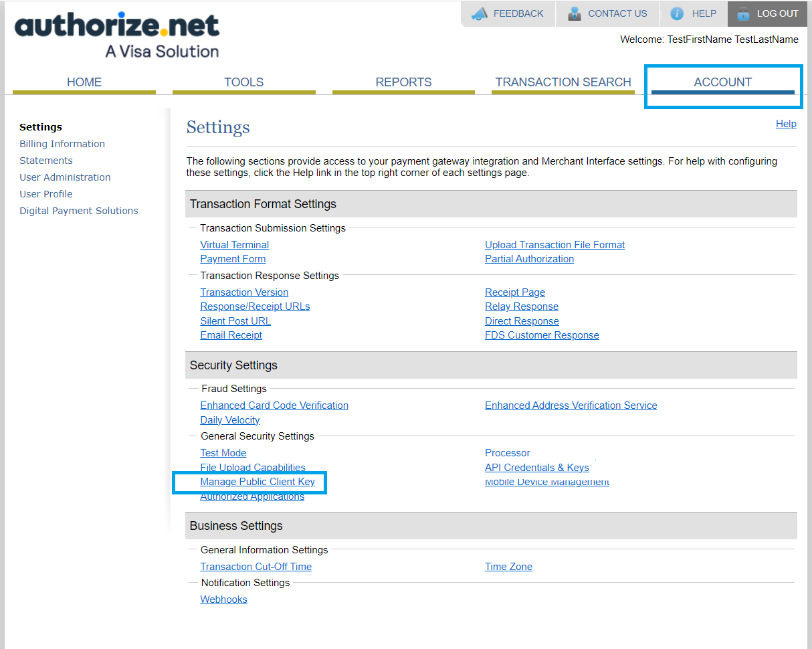Open the TRANSACTION SEARCH tab

pyautogui.click(x=563, y=82)
